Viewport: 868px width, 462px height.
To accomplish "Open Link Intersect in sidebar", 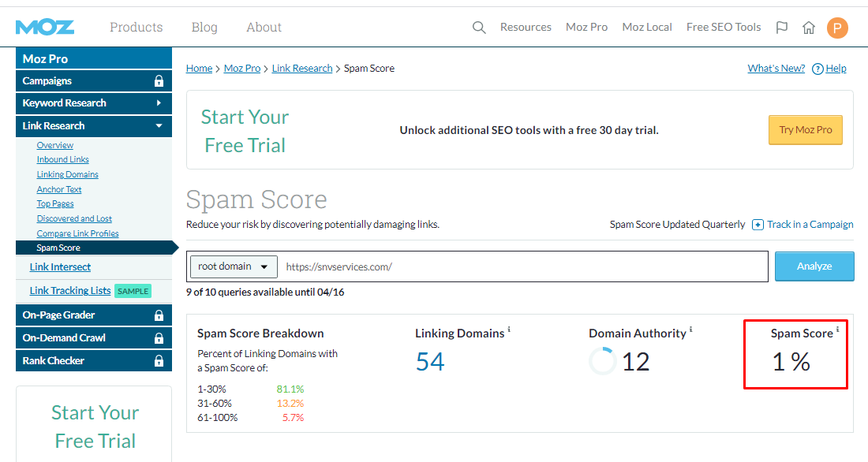I will (60, 266).
